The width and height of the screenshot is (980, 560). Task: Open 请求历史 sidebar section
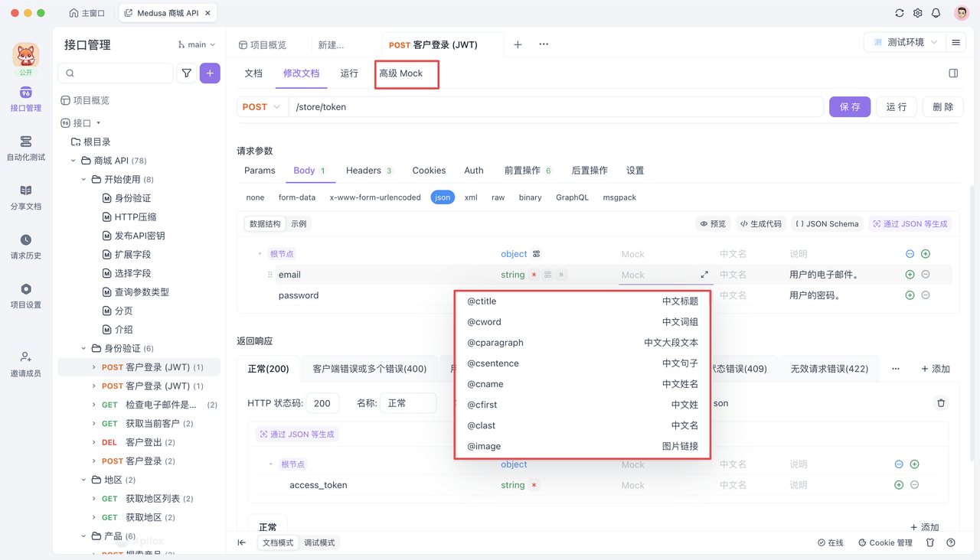point(26,246)
